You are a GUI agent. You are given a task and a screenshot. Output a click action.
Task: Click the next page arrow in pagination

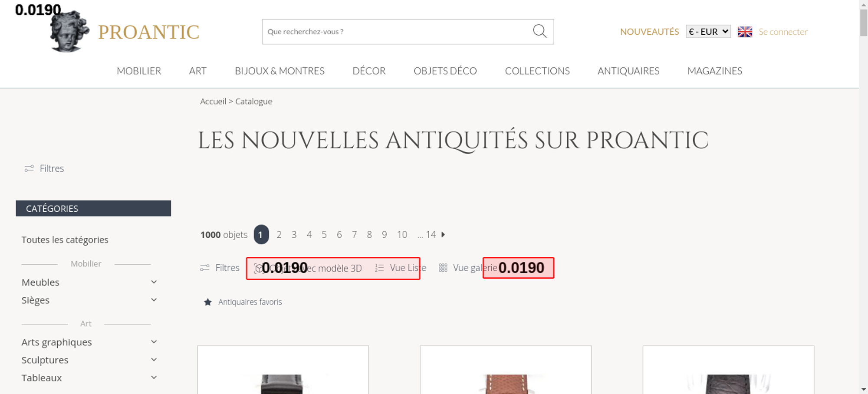click(443, 235)
